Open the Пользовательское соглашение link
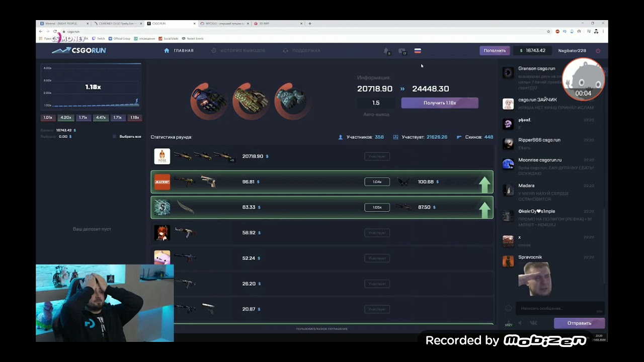 click(x=322, y=329)
